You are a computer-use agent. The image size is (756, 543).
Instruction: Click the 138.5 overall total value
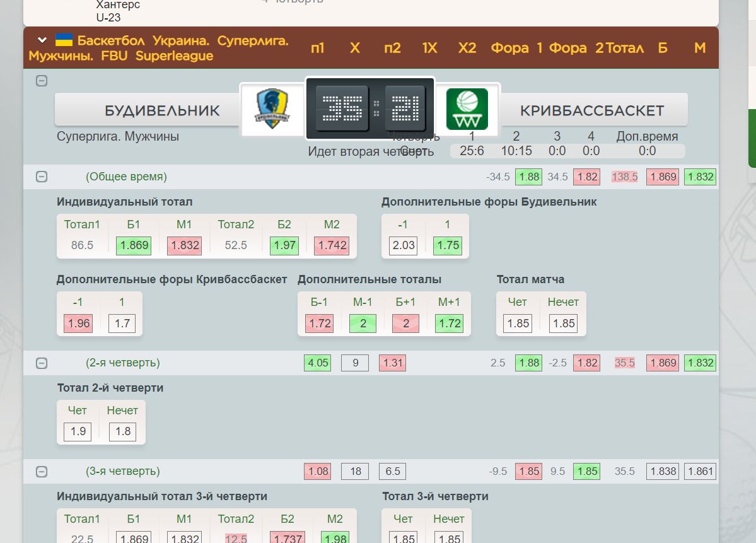[x=624, y=177]
